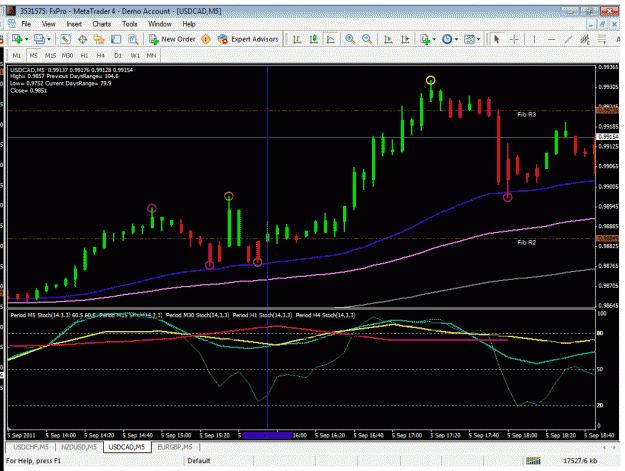Toggle the Terminal window icon
This screenshot has height=471, width=625.
pyautogui.click(x=116, y=39)
